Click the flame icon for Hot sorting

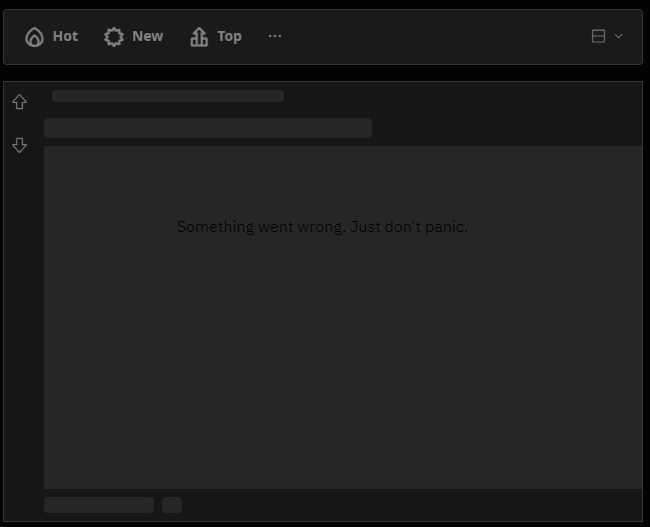click(34, 37)
